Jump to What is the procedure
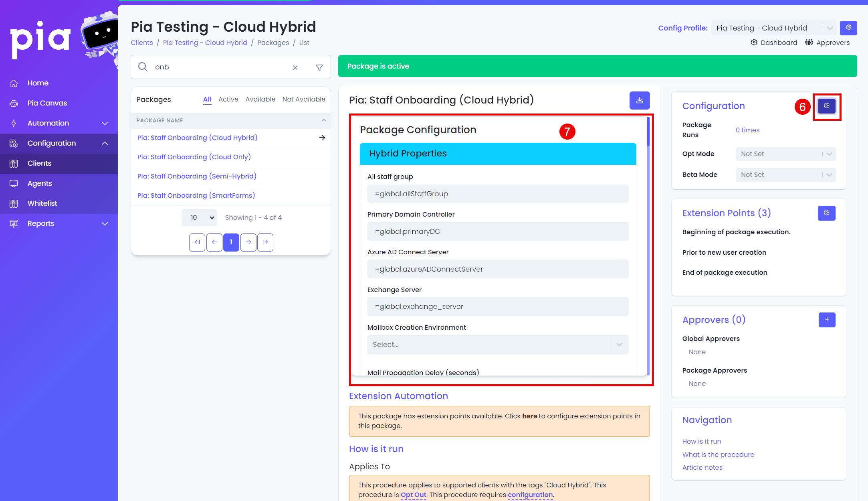The image size is (868, 501). pyautogui.click(x=718, y=454)
